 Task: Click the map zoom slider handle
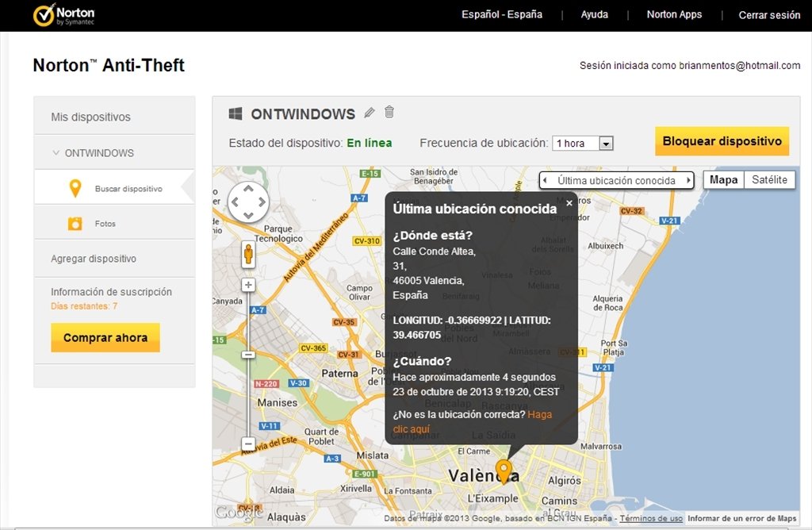point(248,355)
